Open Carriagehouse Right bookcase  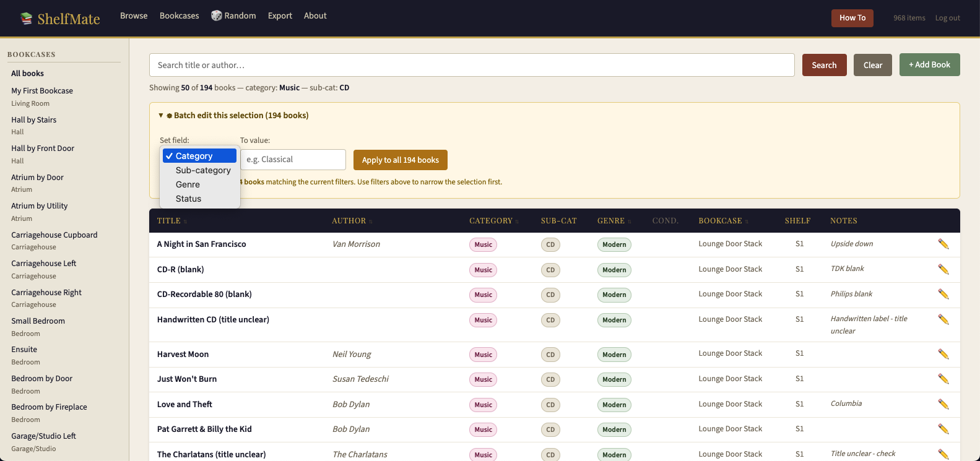(46, 292)
